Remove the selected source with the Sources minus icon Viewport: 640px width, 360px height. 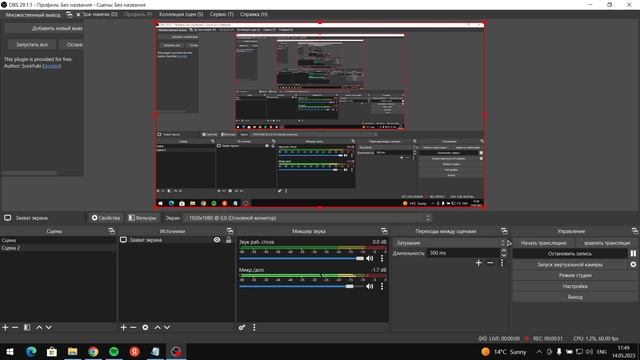133,327
